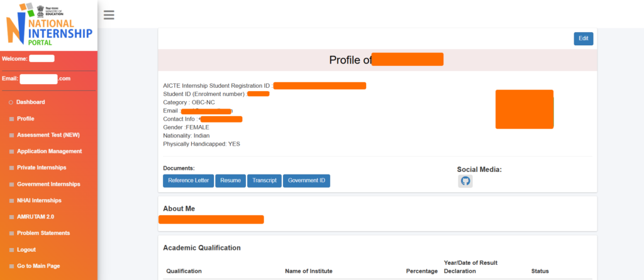This screenshot has height=280, width=644.
Task: Click the Gender :FEMALE text
Action: tap(186, 127)
